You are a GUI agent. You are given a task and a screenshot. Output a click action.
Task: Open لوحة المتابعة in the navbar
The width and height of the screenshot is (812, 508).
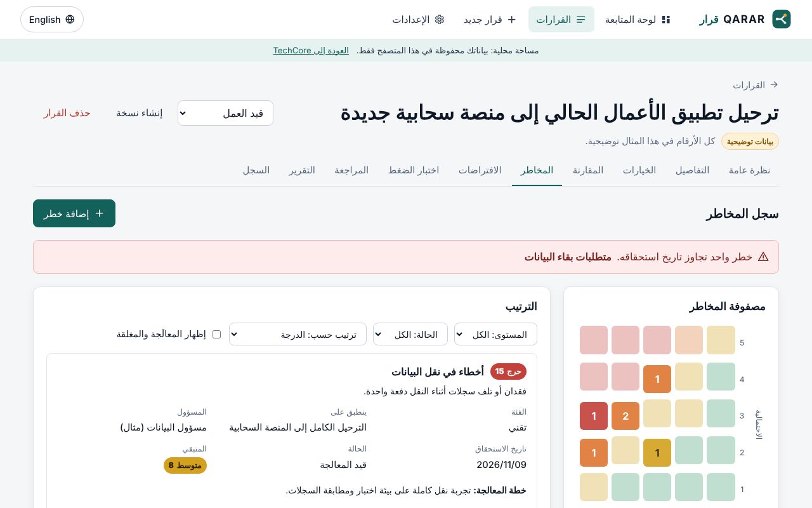tap(638, 20)
